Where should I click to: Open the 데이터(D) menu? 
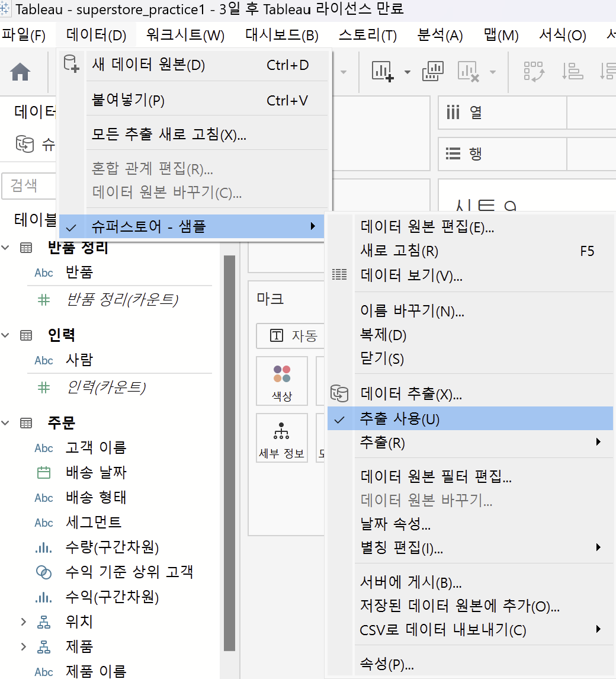point(96,34)
